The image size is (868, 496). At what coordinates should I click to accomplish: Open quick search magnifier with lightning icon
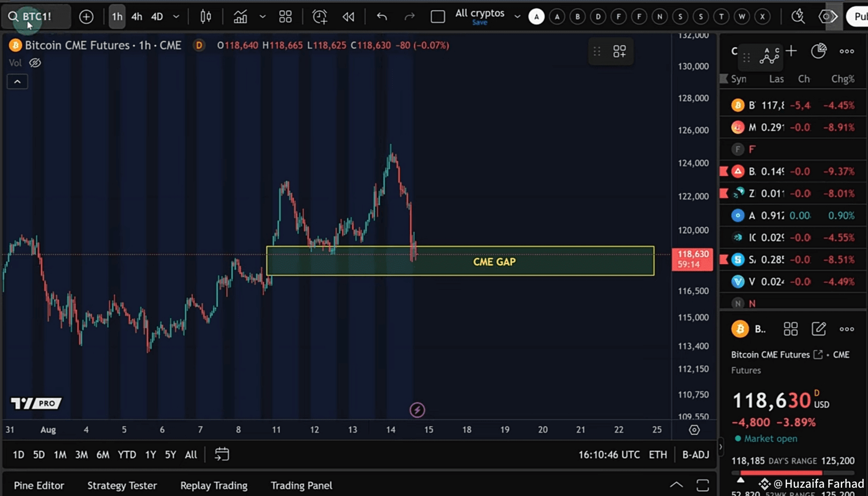coord(798,17)
